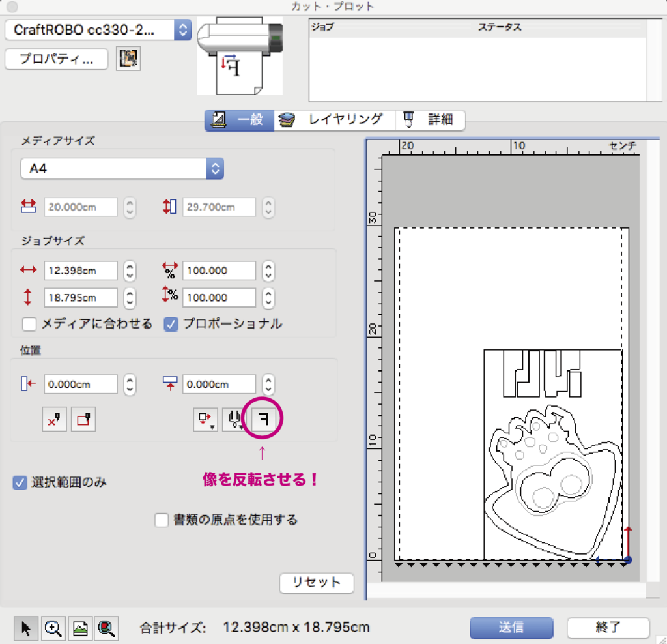Screen dimensions: 667x644
Task: Click the job width field 12.398cm
Action: point(81,271)
